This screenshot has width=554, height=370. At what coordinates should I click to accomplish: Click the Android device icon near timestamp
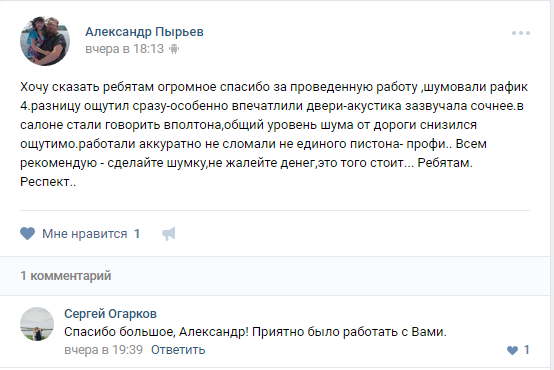pos(174,49)
